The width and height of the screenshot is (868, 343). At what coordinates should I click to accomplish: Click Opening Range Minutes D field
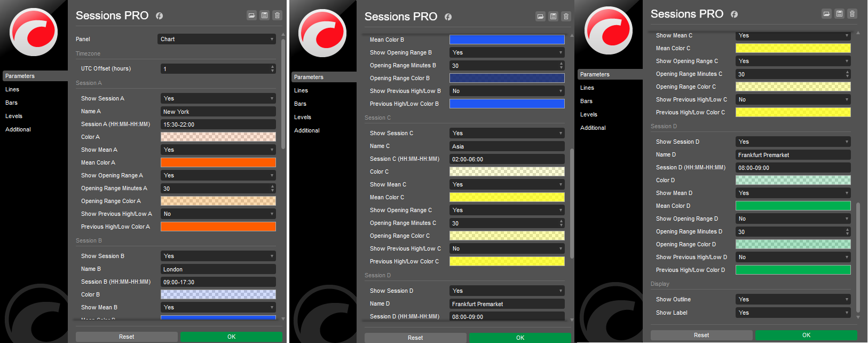pyautogui.click(x=793, y=231)
